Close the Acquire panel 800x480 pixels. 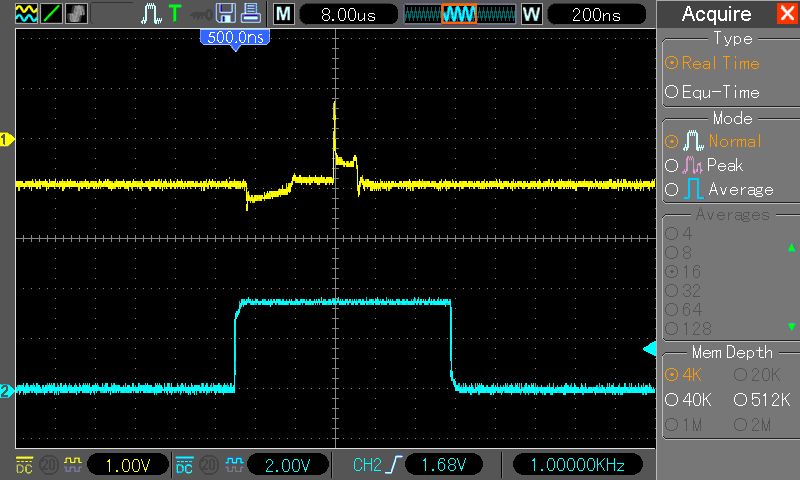(x=785, y=14)
